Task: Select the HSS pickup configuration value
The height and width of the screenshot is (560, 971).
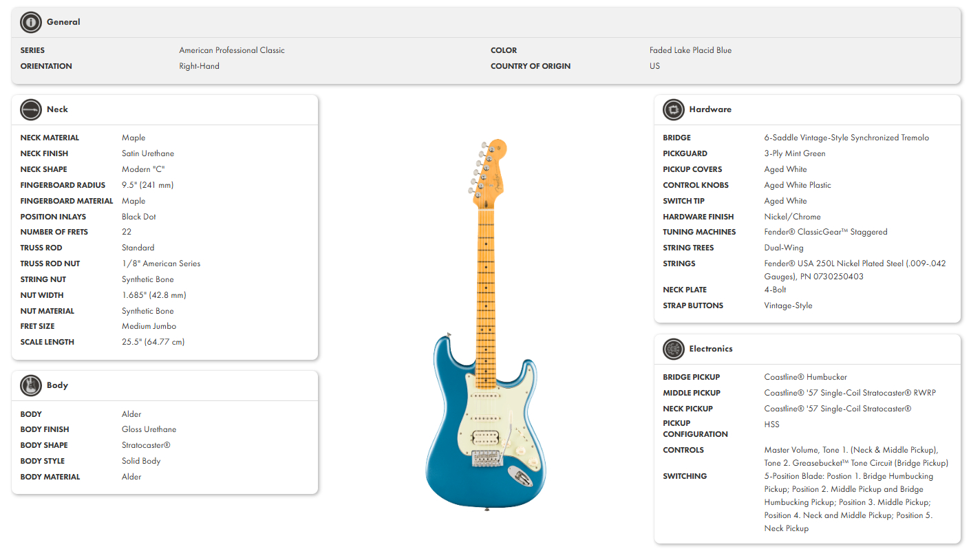Action: pos(771,424)
